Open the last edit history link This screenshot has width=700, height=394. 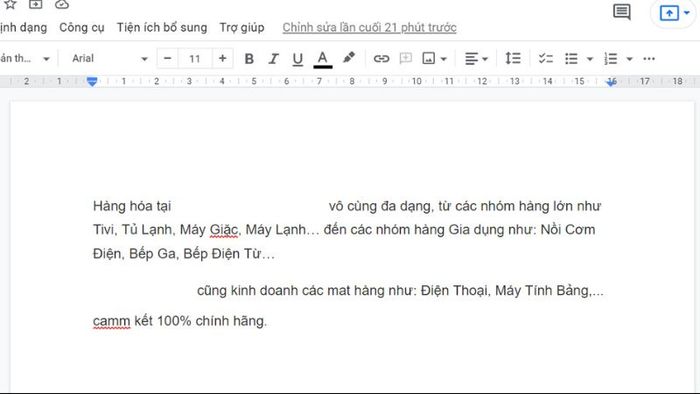[369, 28]
